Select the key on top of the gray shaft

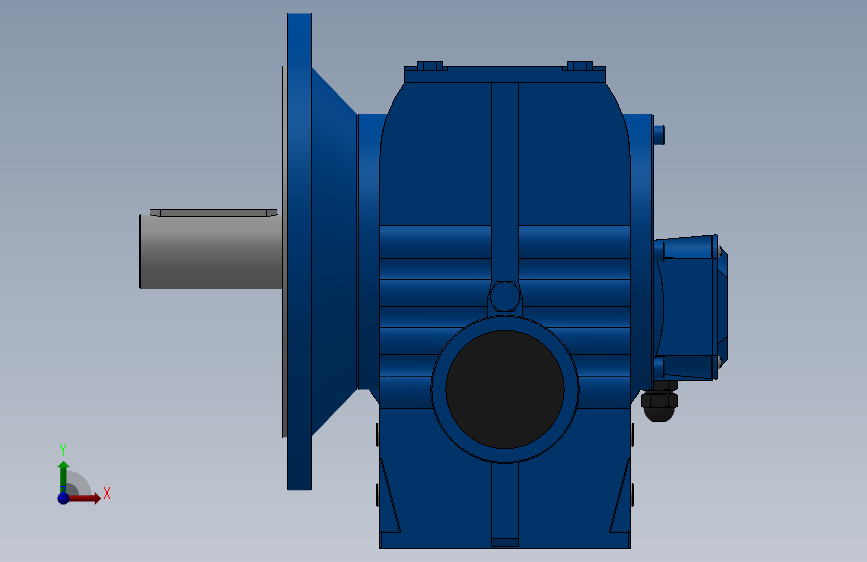[213, 212]
